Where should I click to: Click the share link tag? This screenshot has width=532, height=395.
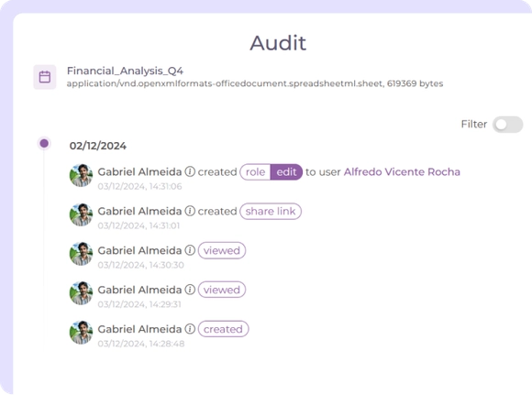tap(271, 211)
